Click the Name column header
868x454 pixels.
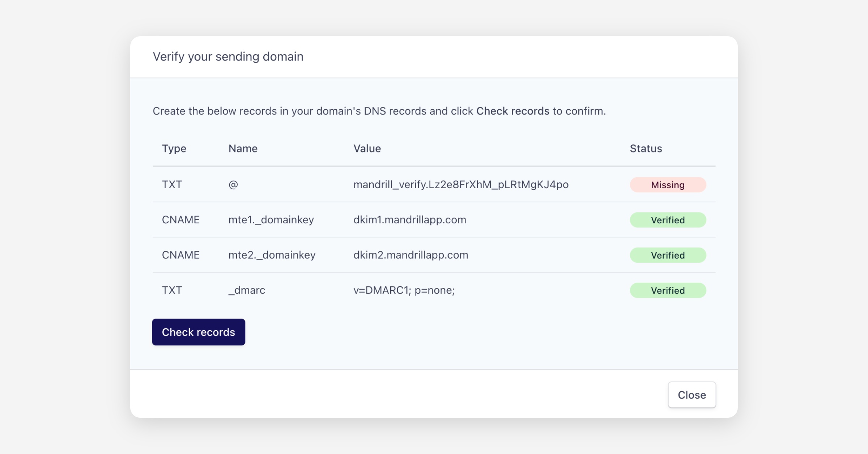click(x=243, y=148)
